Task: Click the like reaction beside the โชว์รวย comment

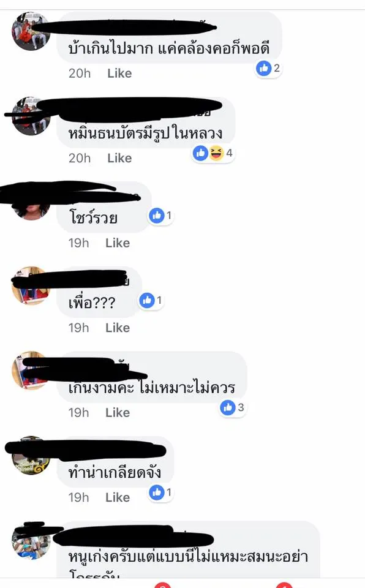Action: pyautogui.click(x=160, y=216)
